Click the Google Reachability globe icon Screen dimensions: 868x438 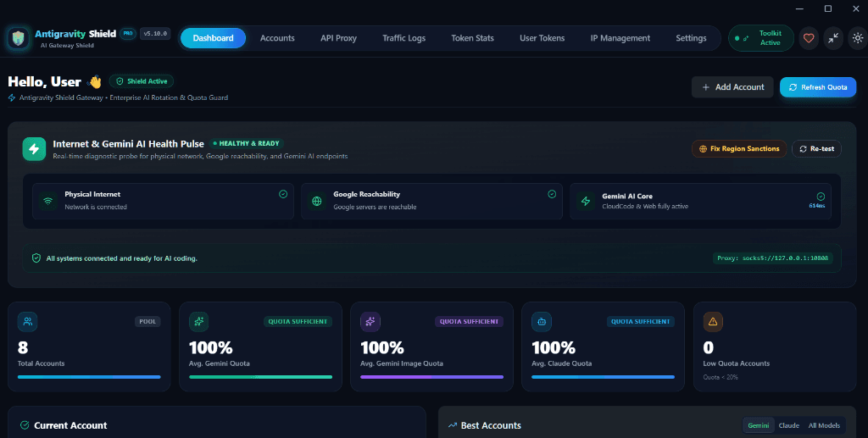point(317,201)
